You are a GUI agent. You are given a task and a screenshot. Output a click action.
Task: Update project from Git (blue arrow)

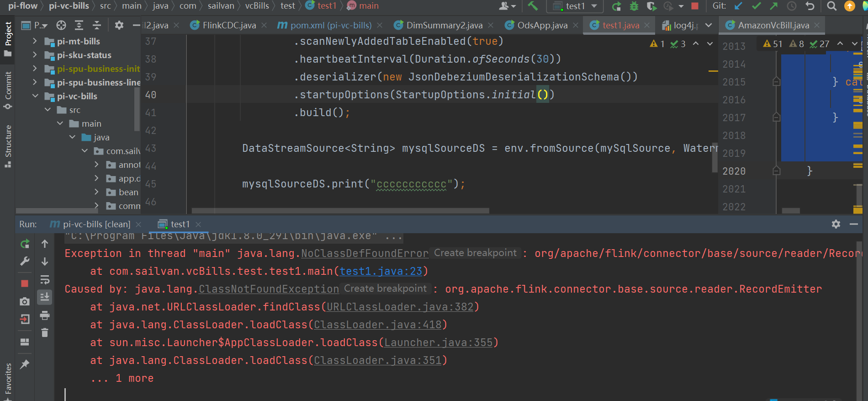click(738, 6)
